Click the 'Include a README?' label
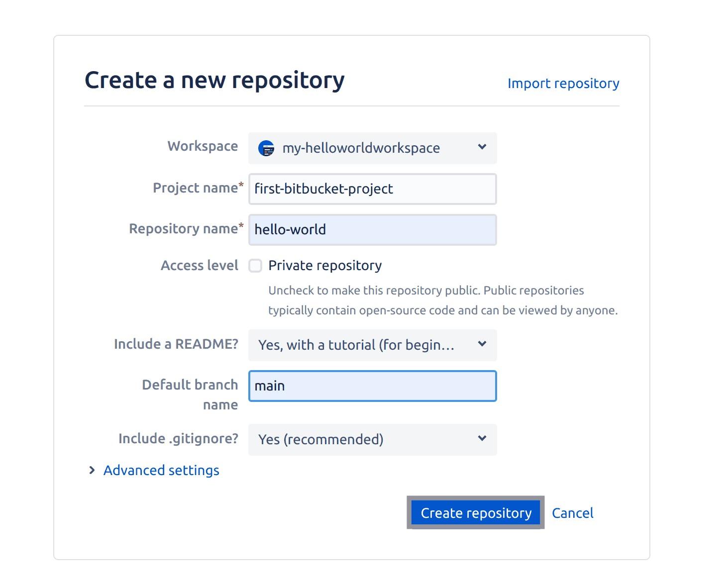The height and width of the screenshot is (582, 728). [176, 344]
